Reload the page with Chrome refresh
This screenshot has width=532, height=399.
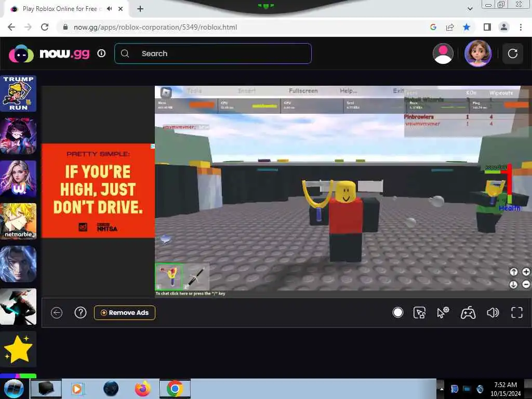(x=45, y=27)
